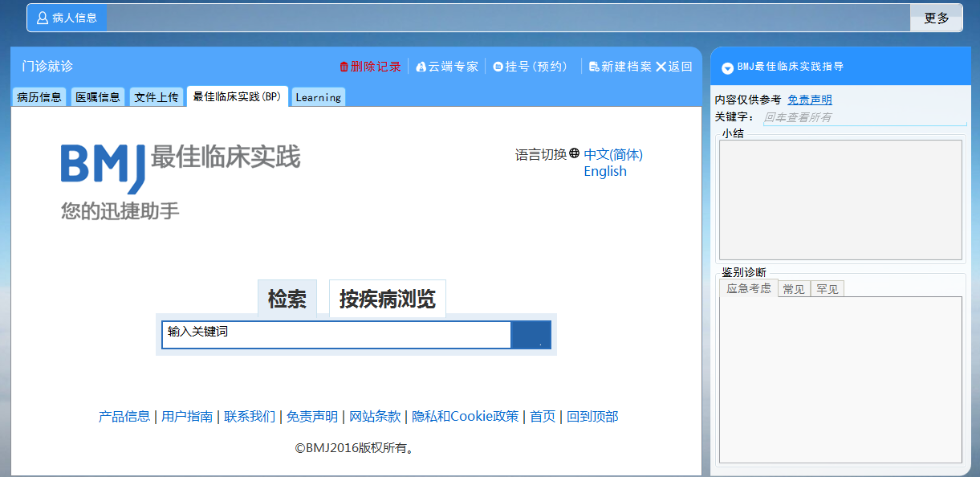Click the 语言切换 label text
Image resolution: width=980 pixels, height=477 pixels.
pos(541,154)
